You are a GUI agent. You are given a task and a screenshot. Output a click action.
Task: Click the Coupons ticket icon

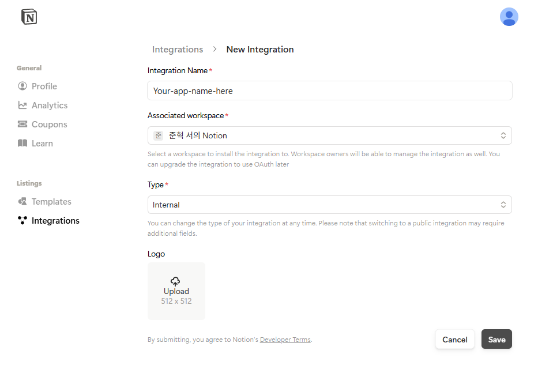pyautogui.click(x=22, y=124)
